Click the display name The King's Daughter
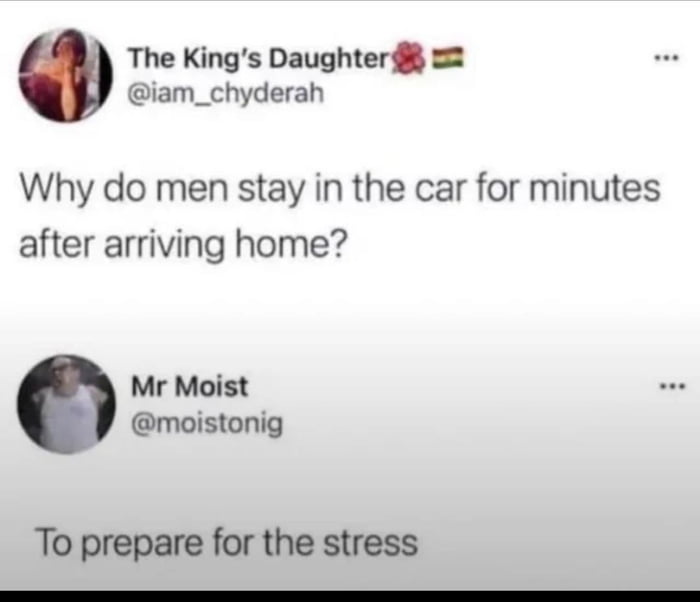This screenshot has height=602, width=700. (x=259, y=59)
